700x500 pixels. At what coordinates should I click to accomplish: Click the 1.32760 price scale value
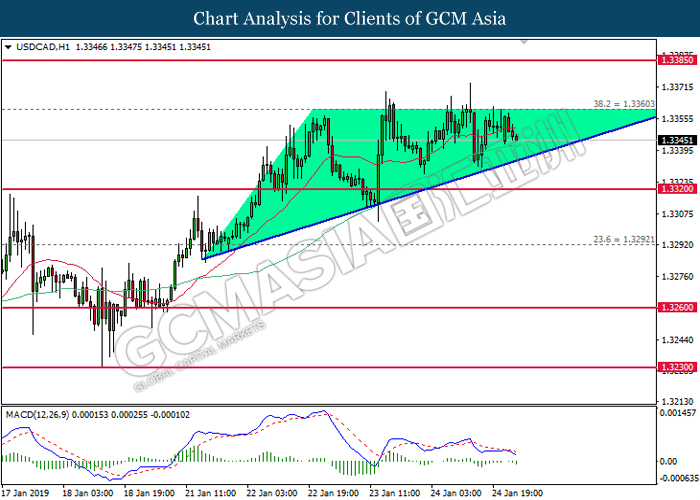tap(678, 277)
